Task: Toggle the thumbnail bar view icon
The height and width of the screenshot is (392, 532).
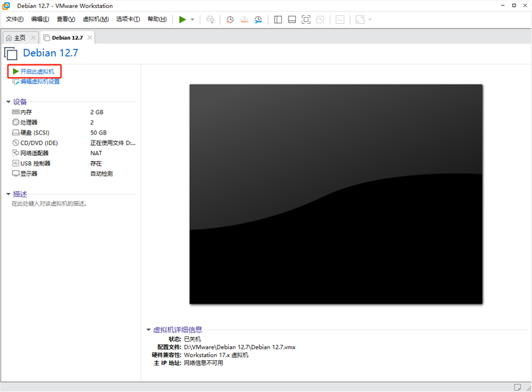Action: [x=292, y=20]
